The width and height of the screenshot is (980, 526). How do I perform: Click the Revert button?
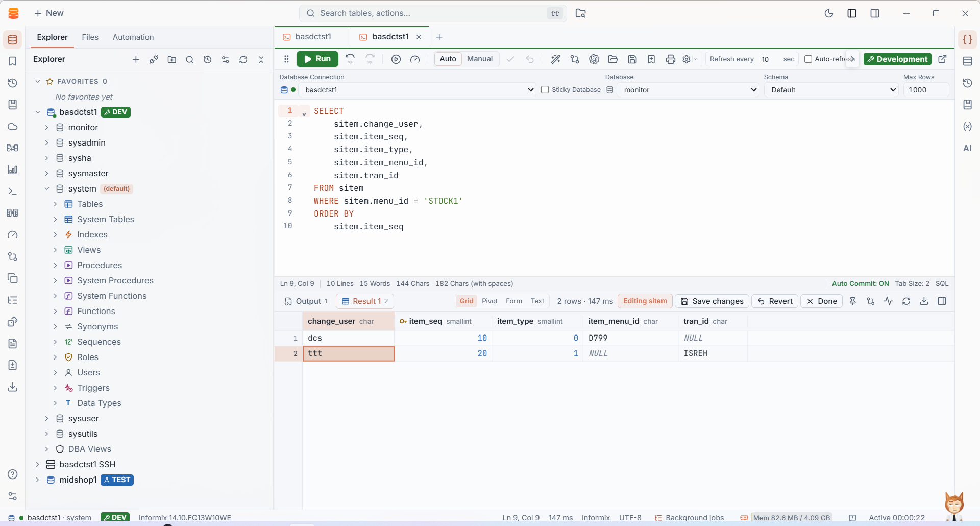(775, 301)
